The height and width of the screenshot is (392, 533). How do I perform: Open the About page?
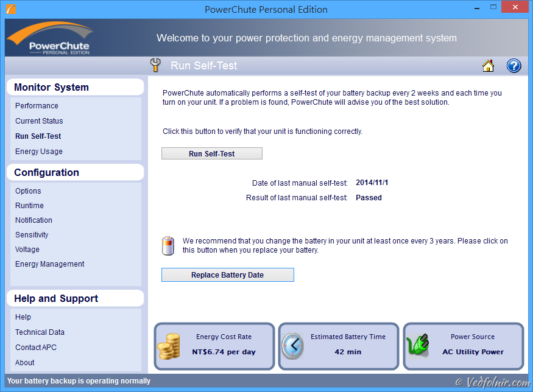25,363
